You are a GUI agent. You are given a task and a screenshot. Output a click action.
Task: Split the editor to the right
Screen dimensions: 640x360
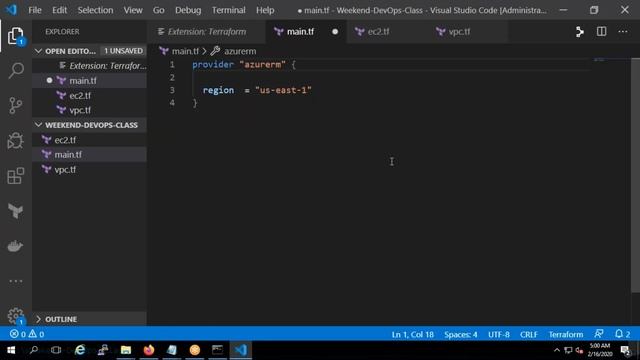tap(601, 32)
